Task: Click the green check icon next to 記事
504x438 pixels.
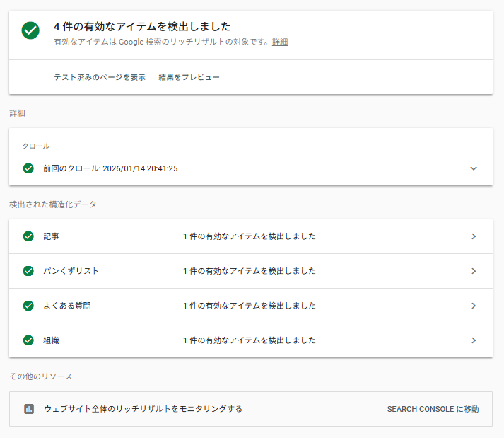Action: 28,236
